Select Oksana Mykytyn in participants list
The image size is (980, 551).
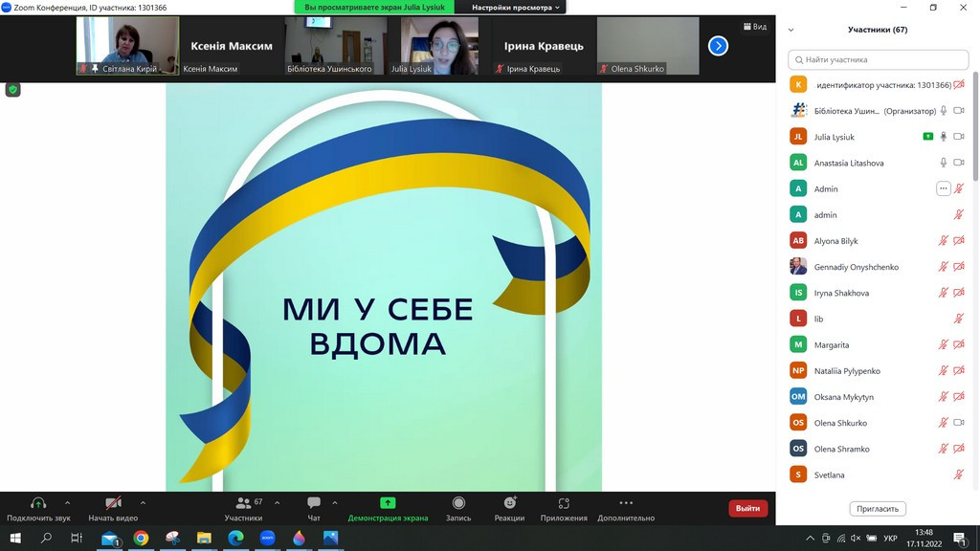pos(879,397)
